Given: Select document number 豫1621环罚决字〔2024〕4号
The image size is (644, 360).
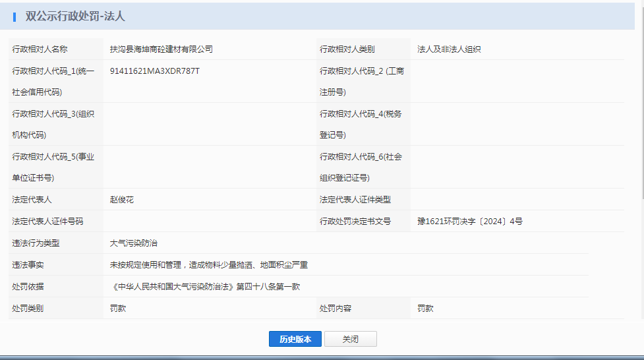Looking at the screenshot, I should point(470,222).
